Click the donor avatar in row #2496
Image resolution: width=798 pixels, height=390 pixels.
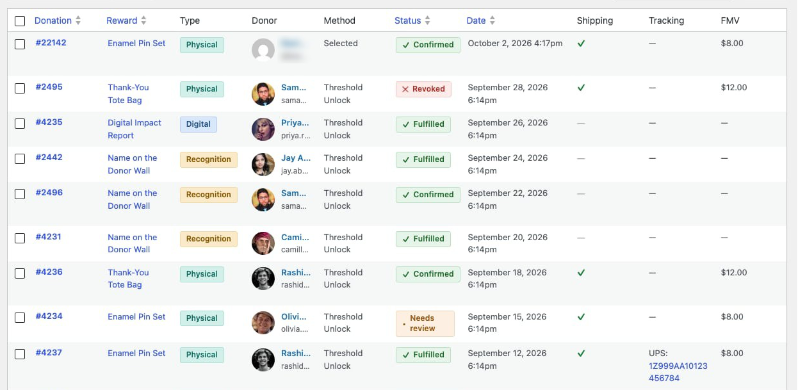263,200
